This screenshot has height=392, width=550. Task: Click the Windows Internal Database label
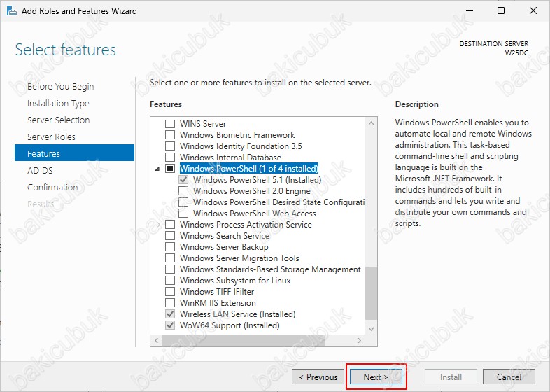point(230,157)
